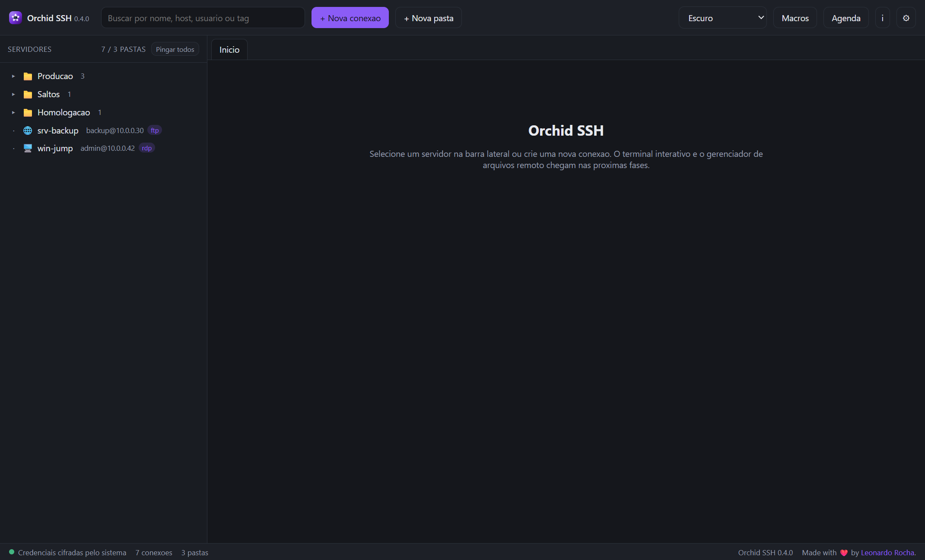
Task: Open the Macros panel
Action: pyautogui.click(x=795, y=18)
